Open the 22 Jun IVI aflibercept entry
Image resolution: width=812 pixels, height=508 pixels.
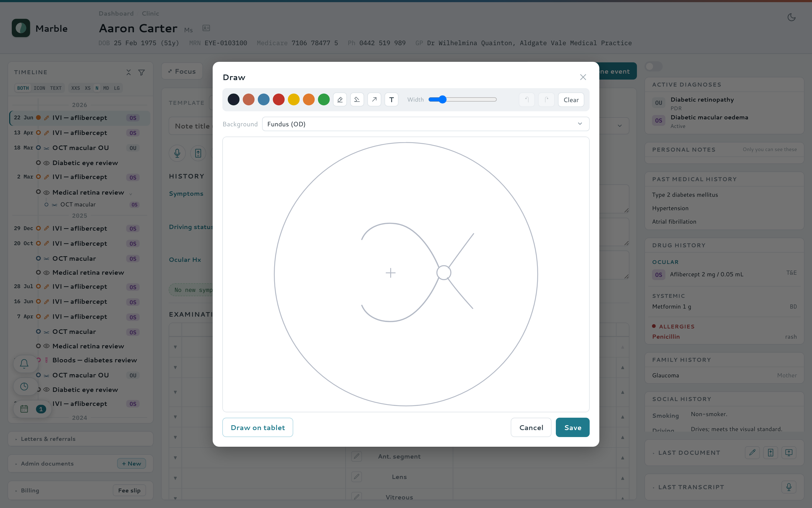pyautogui.click(x=80, y=118)
